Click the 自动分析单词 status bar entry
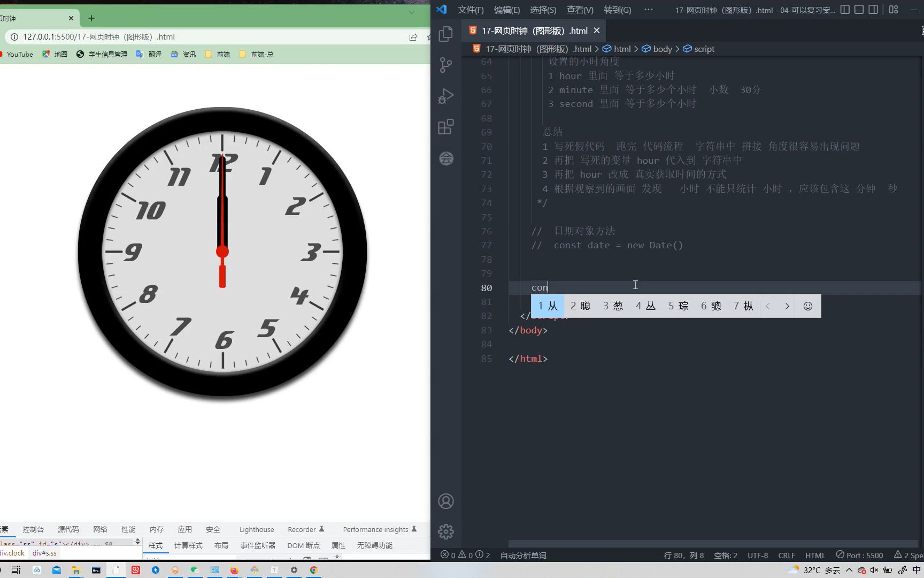Viewport: 924px width, 578px height. [523, 555]
